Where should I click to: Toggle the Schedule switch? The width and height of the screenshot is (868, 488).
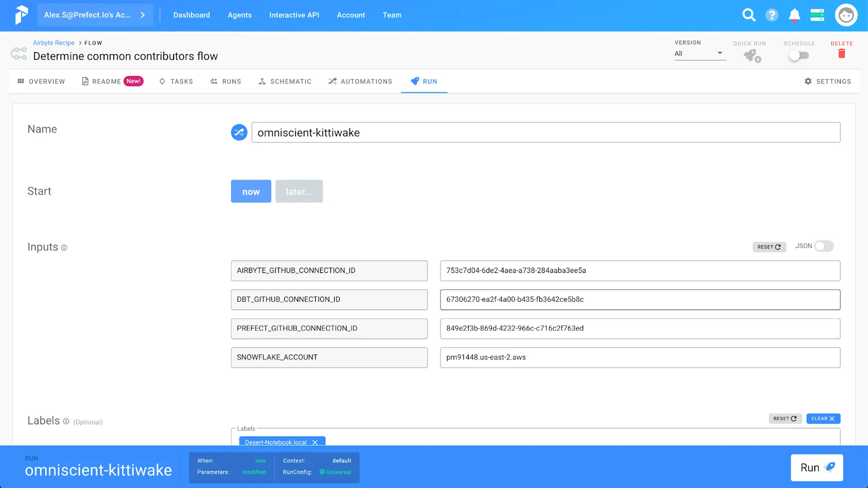799,55
